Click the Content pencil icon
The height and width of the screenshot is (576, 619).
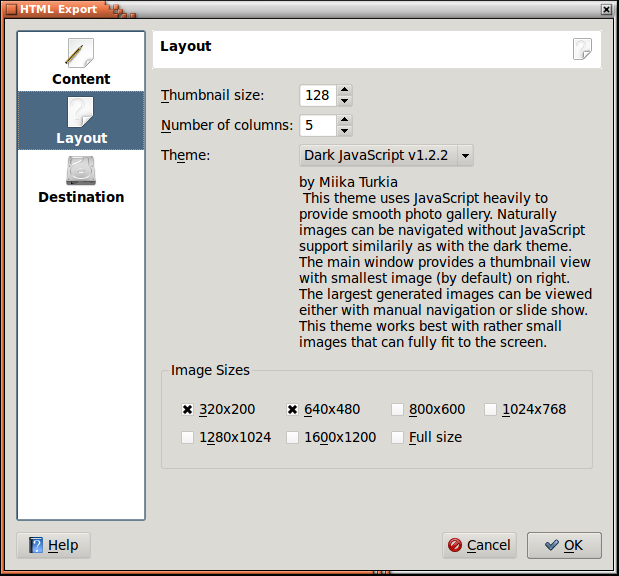[x=79, y=53]
